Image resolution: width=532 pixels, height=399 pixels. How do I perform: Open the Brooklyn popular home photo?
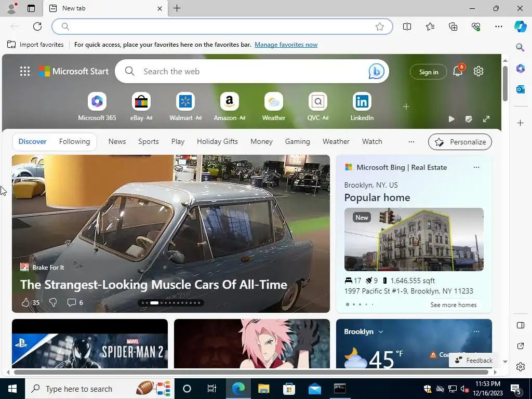point(414,239)
